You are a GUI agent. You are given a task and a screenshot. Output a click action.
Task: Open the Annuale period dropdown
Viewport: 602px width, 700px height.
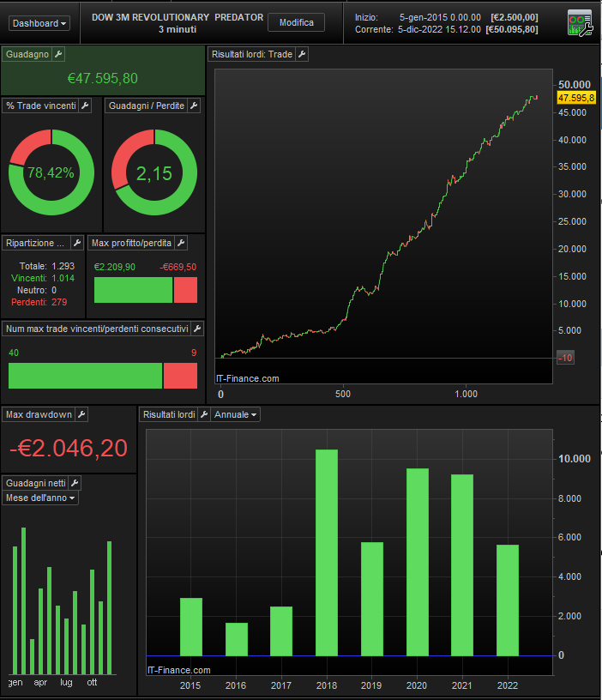coord(235,414)
